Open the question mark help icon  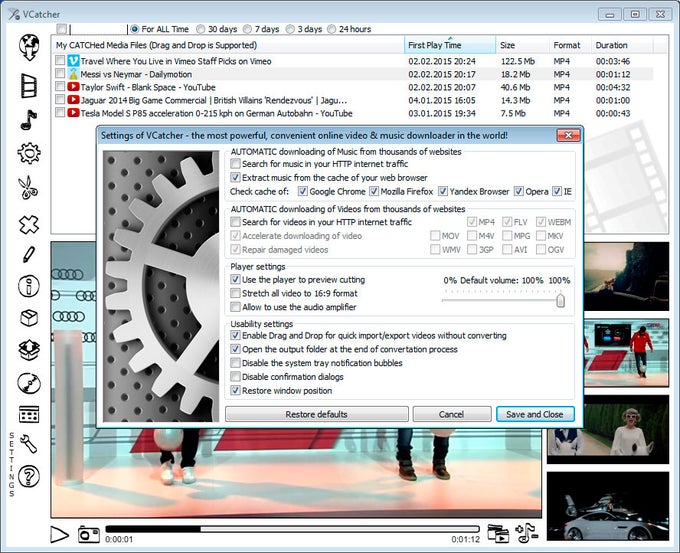point(29,476)
